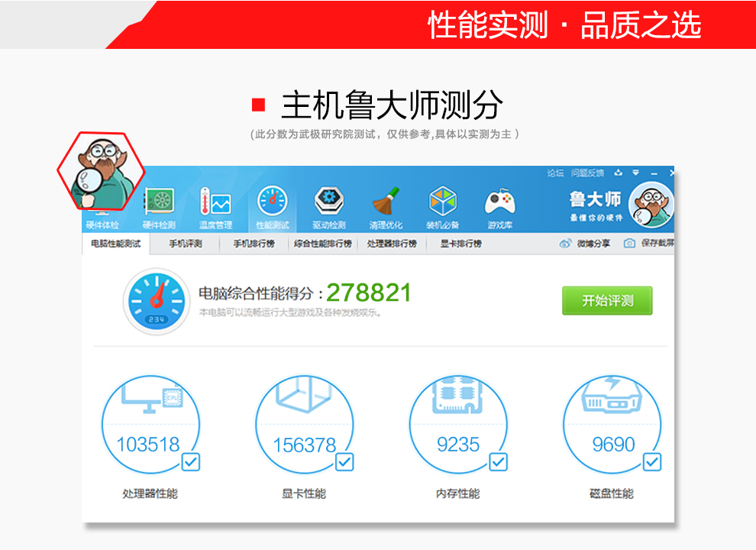Image resolution: width=756 pixels, height=550 pixels.
Task: Click the 性能实测 · 品质之选 banner text
Action: [x=564, y=24]
